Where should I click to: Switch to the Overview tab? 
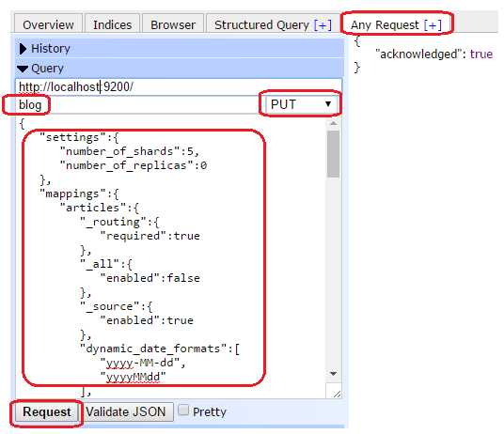pos(48,24)
